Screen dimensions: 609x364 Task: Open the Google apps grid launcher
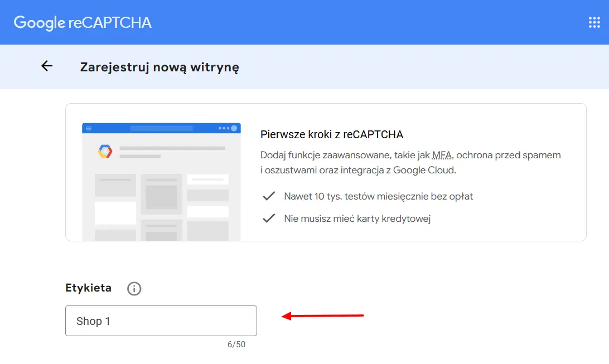pos(593,22)
